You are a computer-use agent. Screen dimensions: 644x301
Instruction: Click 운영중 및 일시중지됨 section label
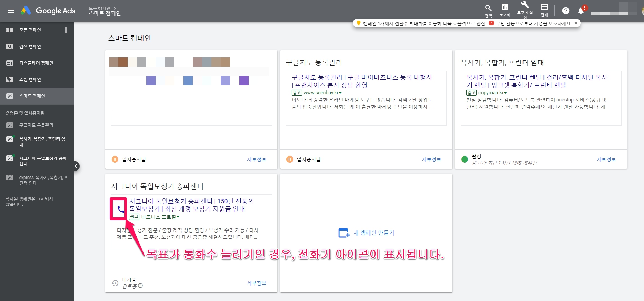pos(25,113)
